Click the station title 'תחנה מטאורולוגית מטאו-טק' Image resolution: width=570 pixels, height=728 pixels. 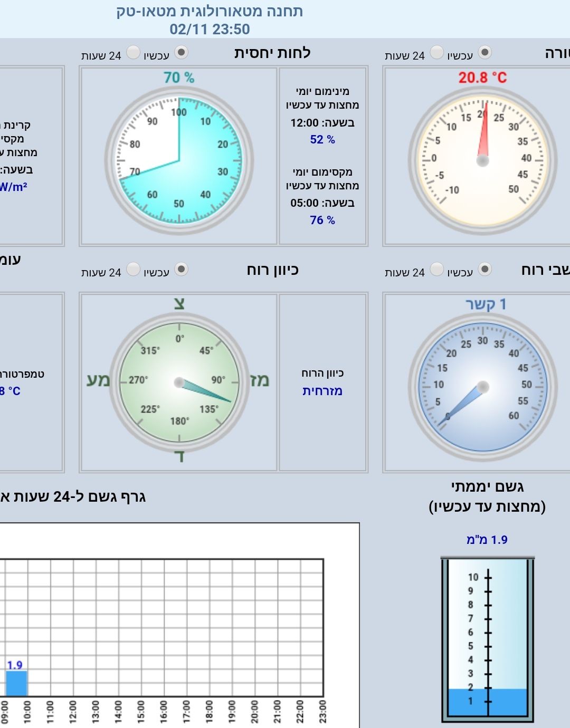click(210, 11)
